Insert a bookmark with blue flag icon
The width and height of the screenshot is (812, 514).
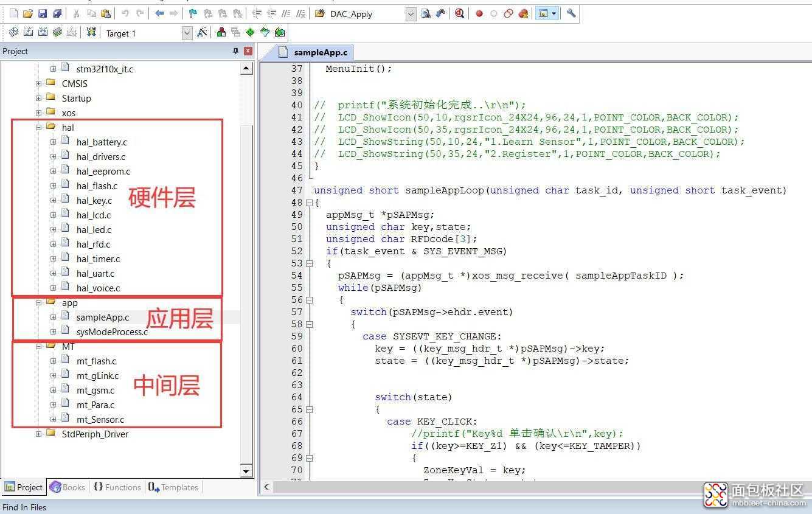tap(193, 13)
